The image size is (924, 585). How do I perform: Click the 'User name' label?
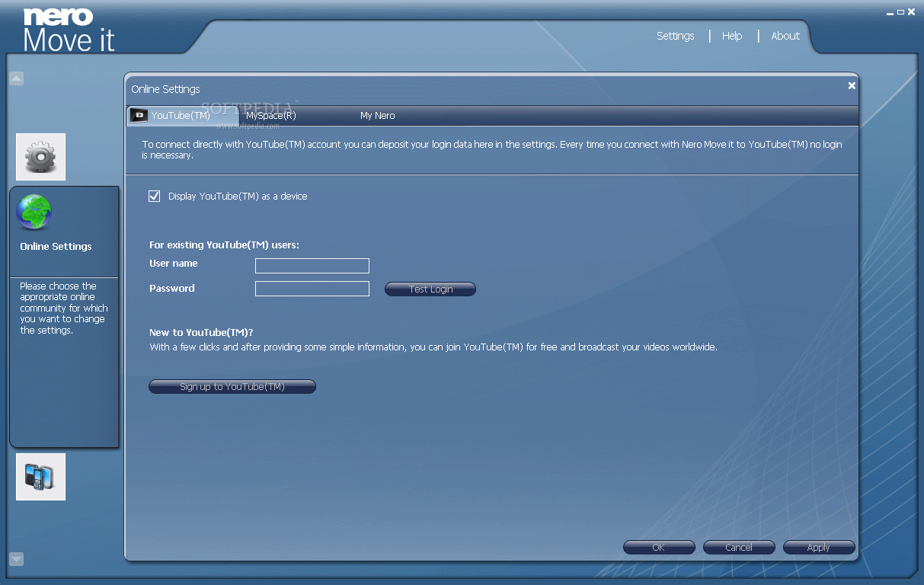[174, 264]
